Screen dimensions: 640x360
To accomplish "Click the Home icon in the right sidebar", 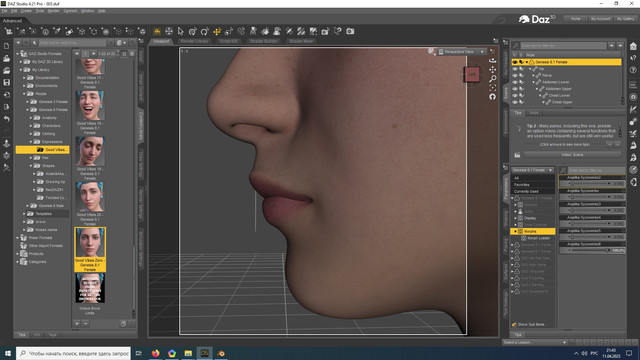I will pos(633,46).
